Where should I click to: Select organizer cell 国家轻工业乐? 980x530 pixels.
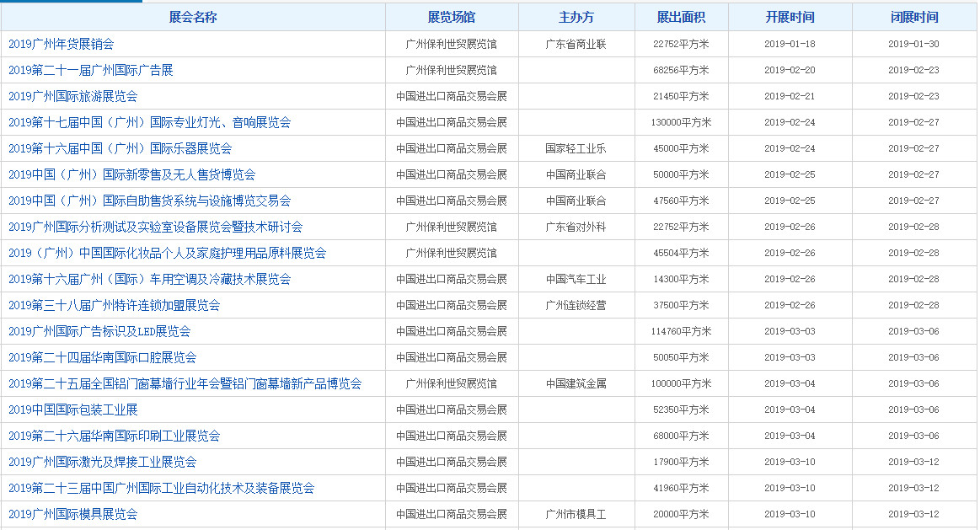point(576,149)
